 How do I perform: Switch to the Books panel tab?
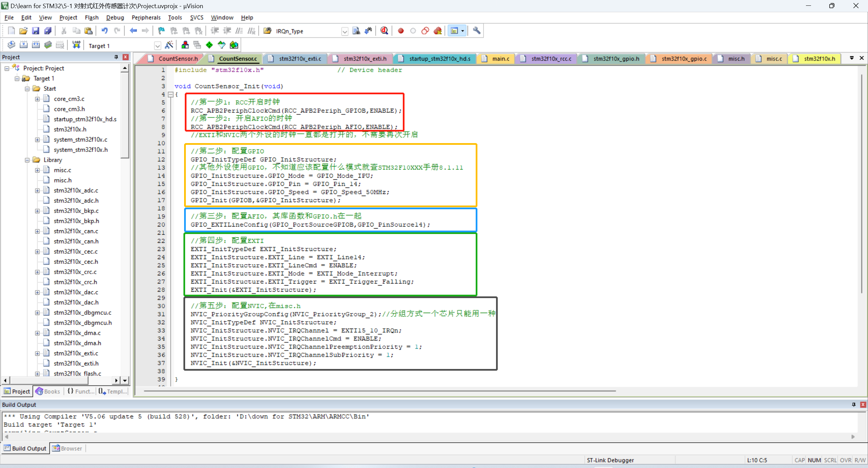[x=48, y=391]
